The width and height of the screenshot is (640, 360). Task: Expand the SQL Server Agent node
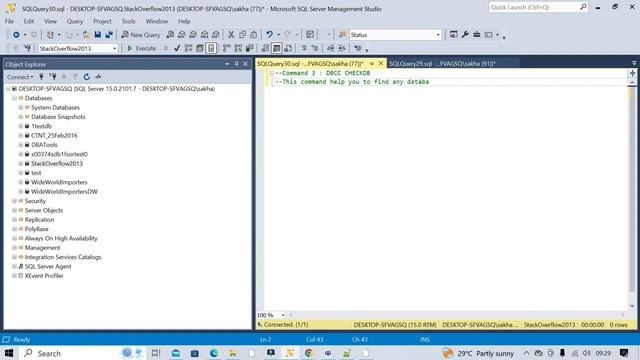point(14,266)
